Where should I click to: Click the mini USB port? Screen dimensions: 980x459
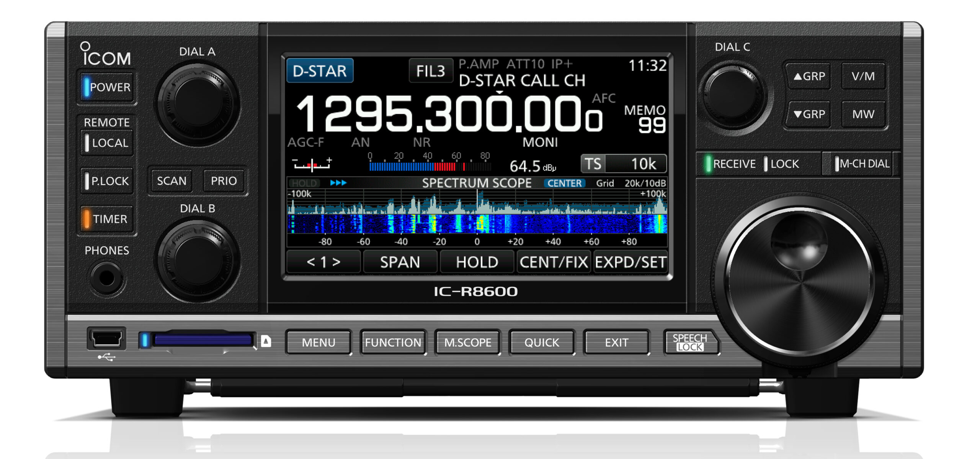106,338
